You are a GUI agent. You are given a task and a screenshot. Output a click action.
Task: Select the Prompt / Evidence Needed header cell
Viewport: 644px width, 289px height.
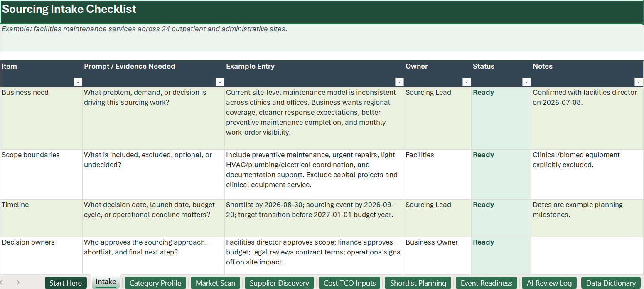click(153, 74)
